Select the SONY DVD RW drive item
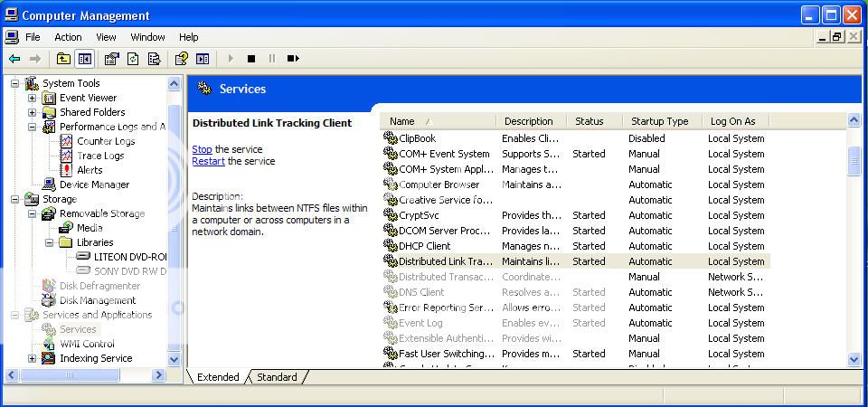Image resolution: width=868 pixels, height=407 pixels. tap(122, 271)
